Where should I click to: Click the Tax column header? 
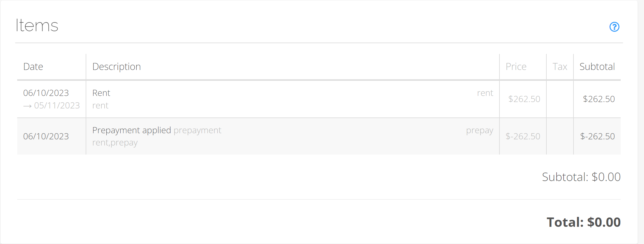click(x=560, y=67)
